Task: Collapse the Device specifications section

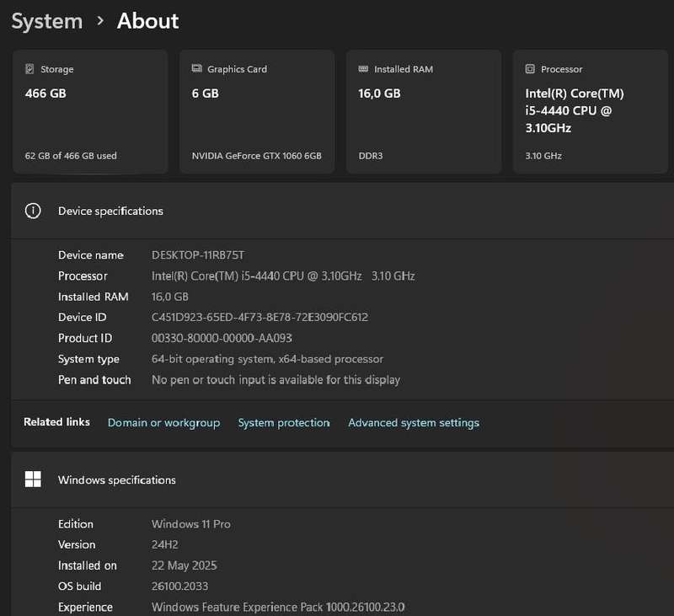Action: (x=343, y=211)
